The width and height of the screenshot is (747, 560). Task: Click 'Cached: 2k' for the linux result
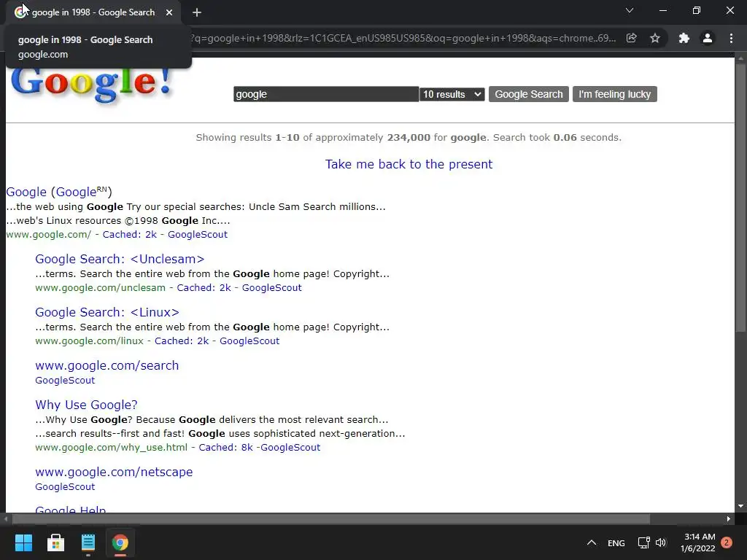coord(182,341)
